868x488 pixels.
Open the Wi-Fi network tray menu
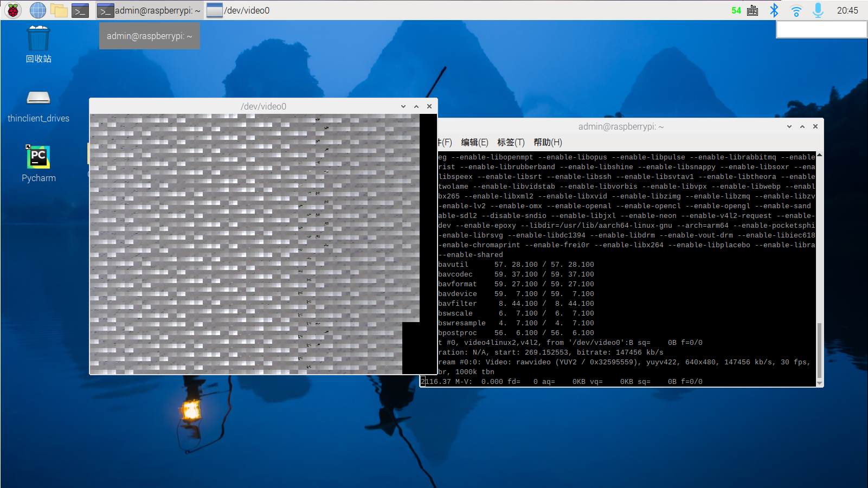pos(796,10)
